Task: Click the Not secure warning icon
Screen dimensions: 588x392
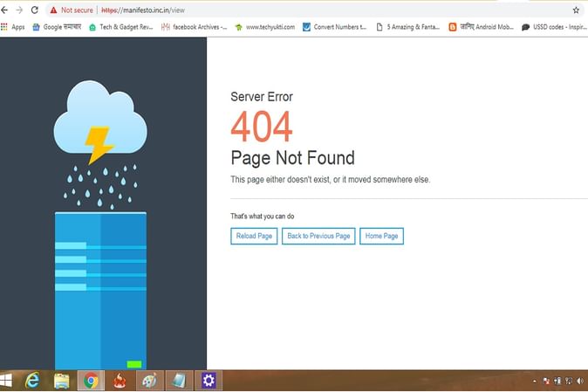Action: (x=54, y=10)
